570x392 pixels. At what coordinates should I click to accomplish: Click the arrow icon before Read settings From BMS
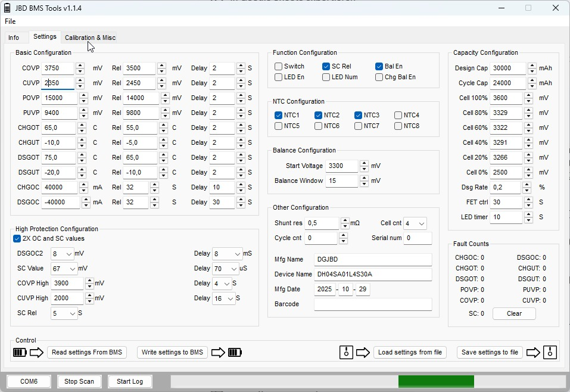tap(37, 353)
